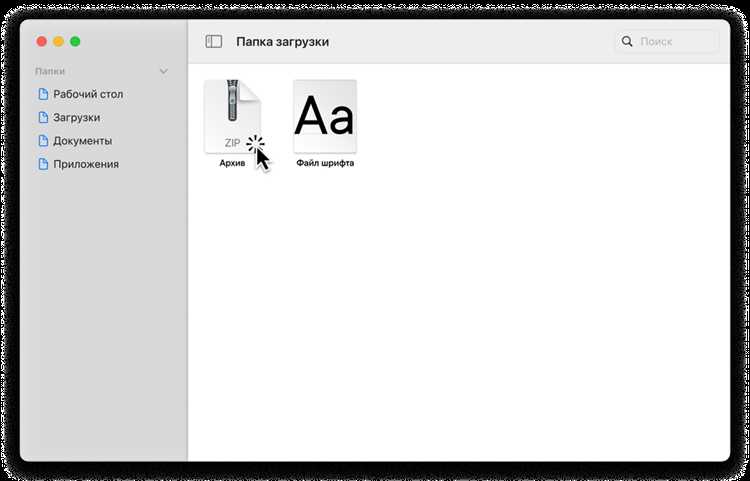Click the document icon beside Загрузки
750x481 pixels.
[43, 117]
